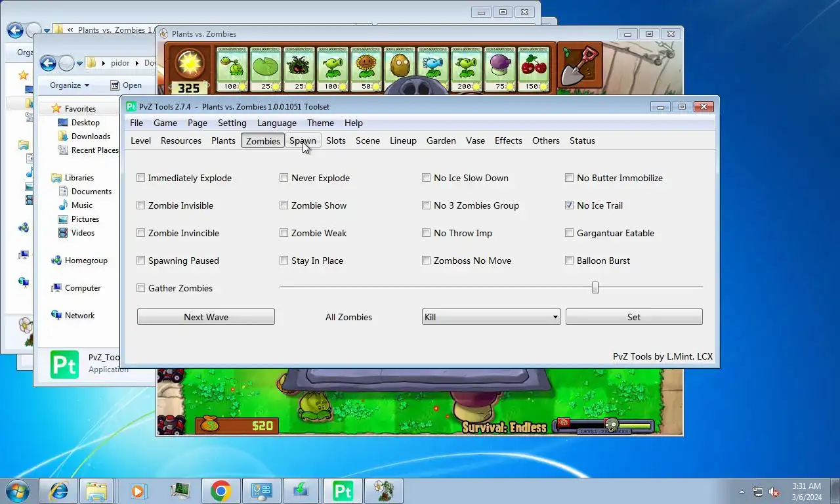Select the Cherry Bomb seed packet
The image size is (840, 504).
[x=534, y=69]
